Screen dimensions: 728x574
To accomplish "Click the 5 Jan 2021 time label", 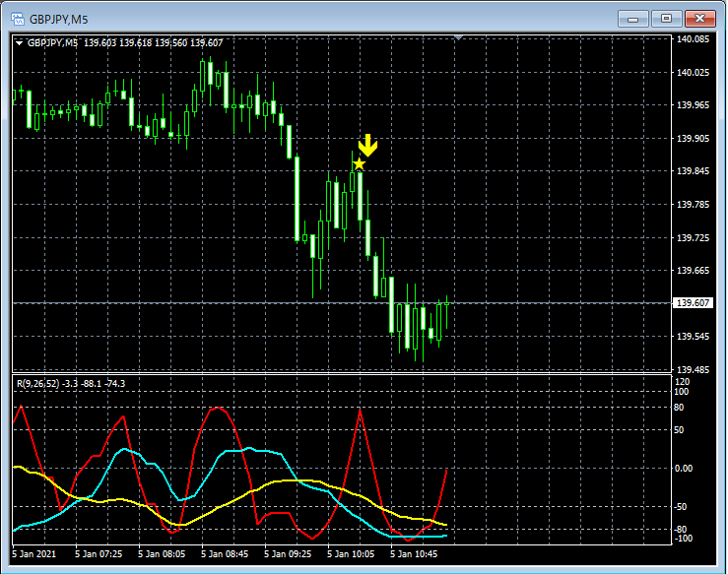I will pos(33,554).
